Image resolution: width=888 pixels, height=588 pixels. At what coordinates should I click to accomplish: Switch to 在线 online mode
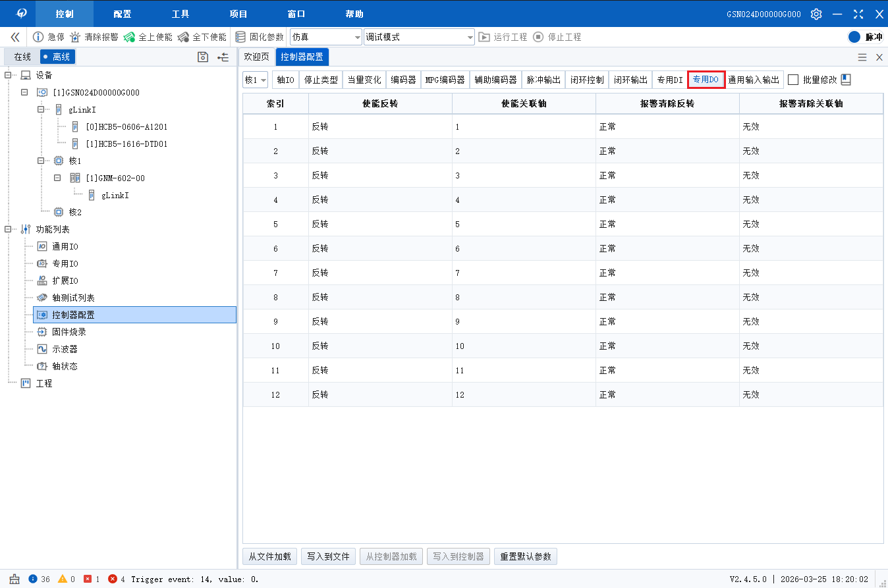(x=22, y=57)
